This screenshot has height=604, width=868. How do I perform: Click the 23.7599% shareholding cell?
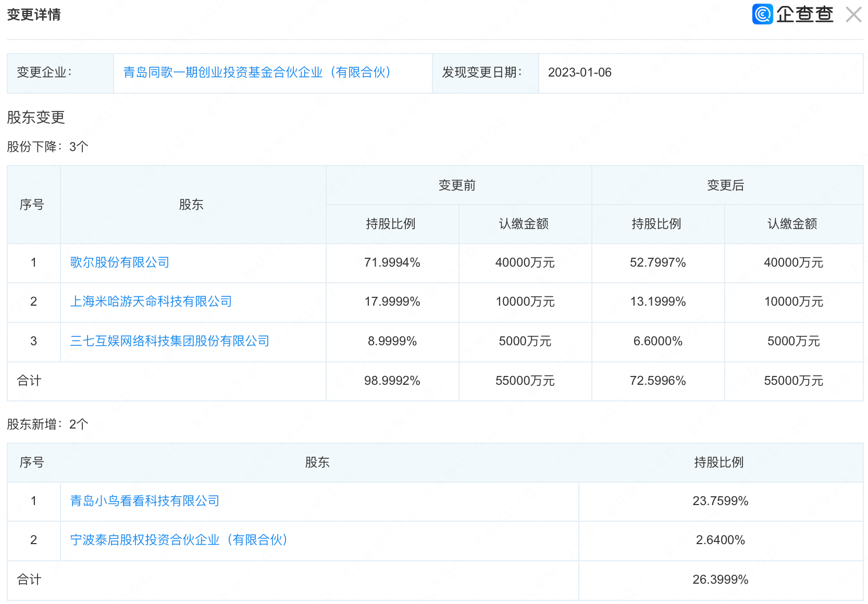pos(720,501)
